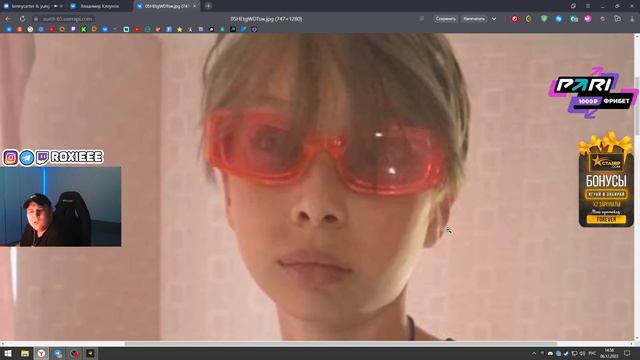Open the red circular extension icon
640x360 pixels.
click(x=515, y=19)
